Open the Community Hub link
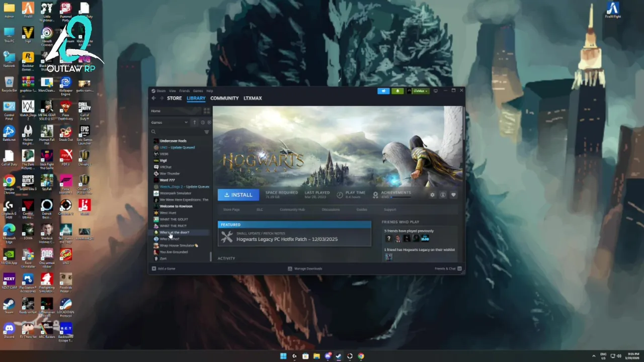This screenshot has width=644, height=362. [x=292, y=209]
